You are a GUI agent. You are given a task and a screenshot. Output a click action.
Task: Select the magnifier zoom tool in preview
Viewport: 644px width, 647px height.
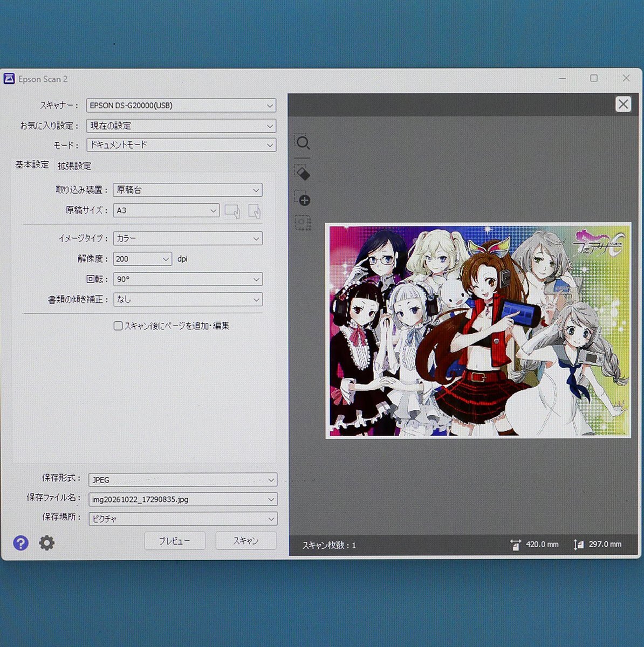click(303, 143)
